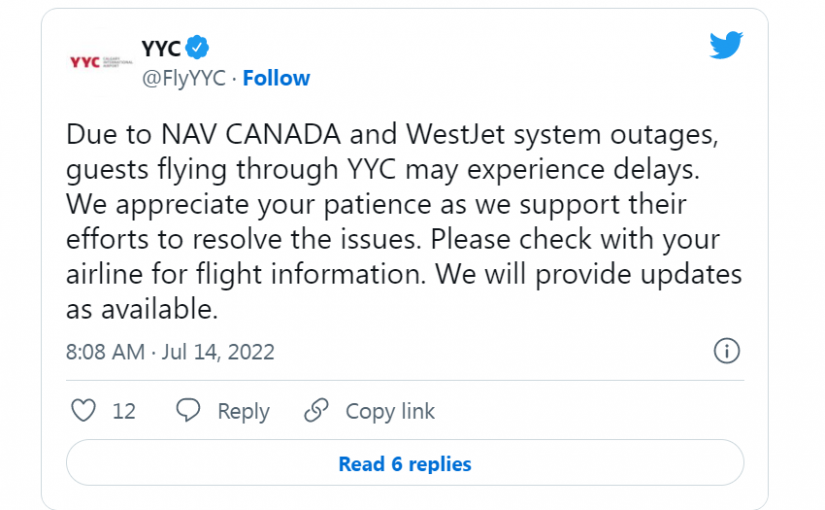Select the Copy link text

tap(390, 411)
